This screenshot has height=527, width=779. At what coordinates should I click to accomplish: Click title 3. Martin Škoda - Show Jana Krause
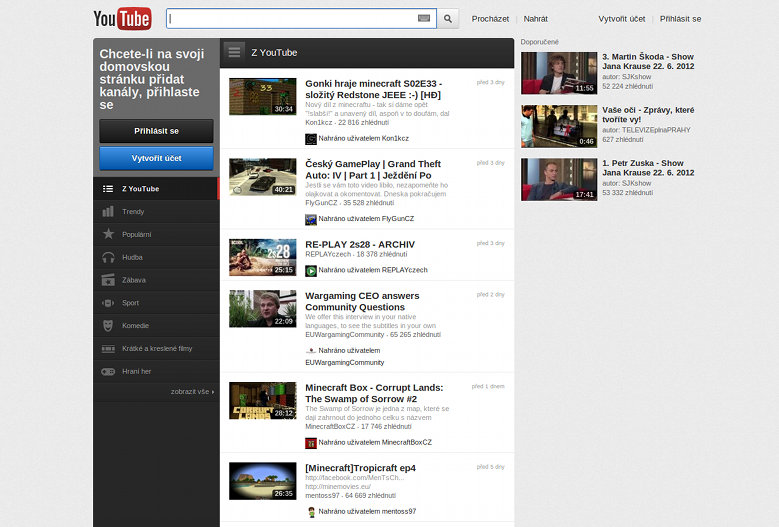[x=648, y=62]
